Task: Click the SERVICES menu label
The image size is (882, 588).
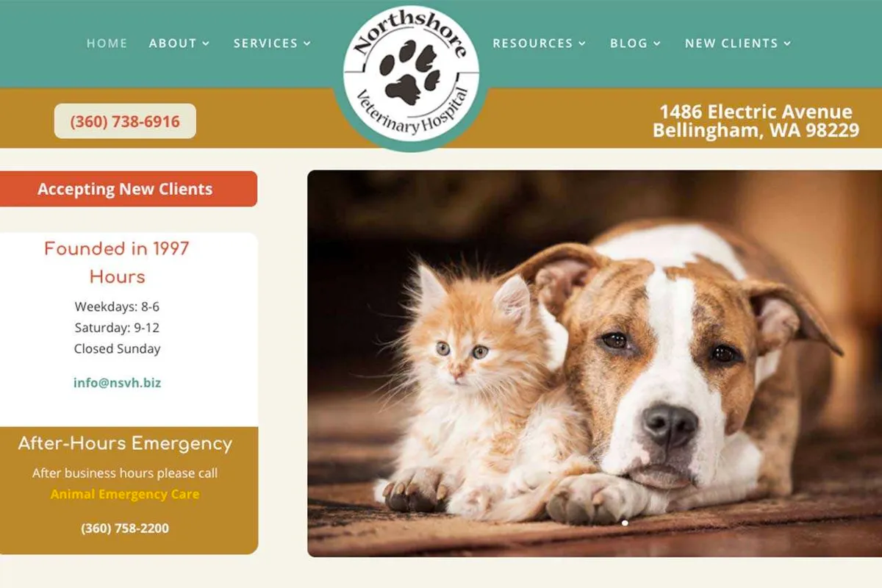Action: click(266, 43)
